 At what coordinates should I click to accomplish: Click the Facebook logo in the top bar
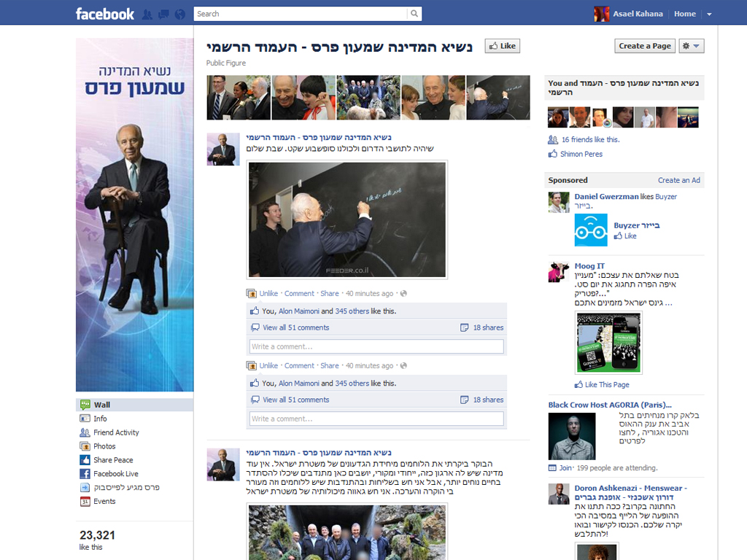tap(105, 14)
